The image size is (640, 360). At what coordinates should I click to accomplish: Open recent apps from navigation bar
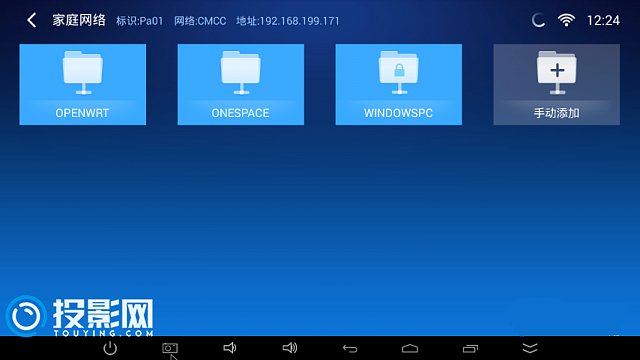470,348
